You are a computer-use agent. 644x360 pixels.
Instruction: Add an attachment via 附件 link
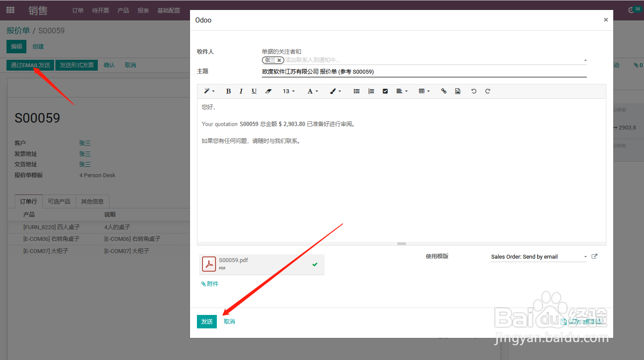210,284
